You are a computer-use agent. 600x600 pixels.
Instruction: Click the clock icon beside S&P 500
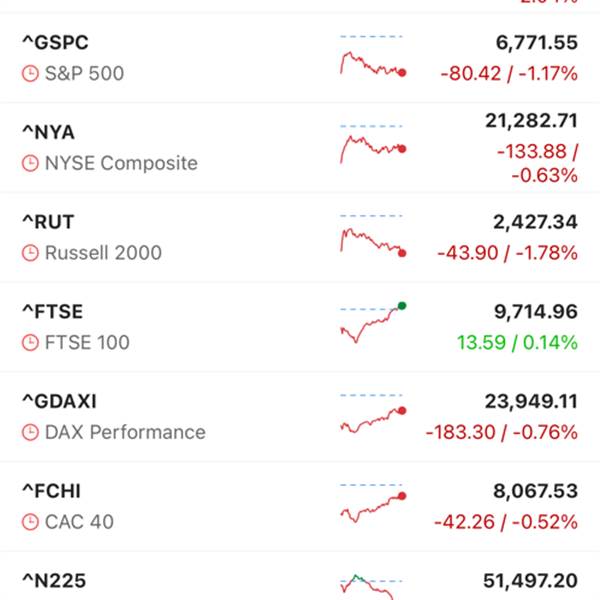coord(29,74)
